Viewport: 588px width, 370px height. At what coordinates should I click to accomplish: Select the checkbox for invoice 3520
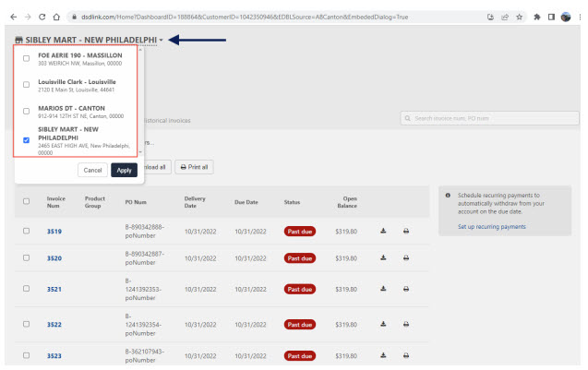tap(26, 258)
